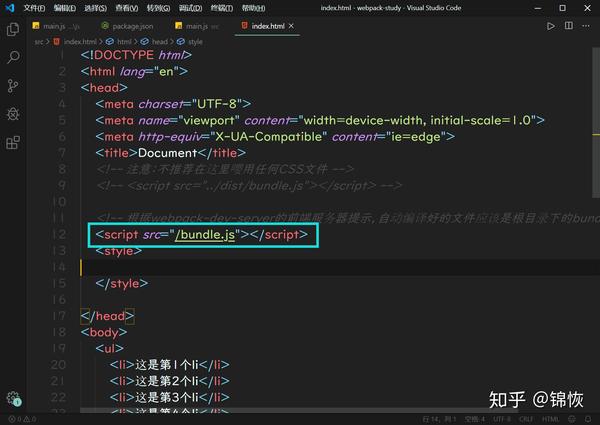Screen dimensions: 600x425
Task: Switch to the main.js src tab
Action: point(197,26)
